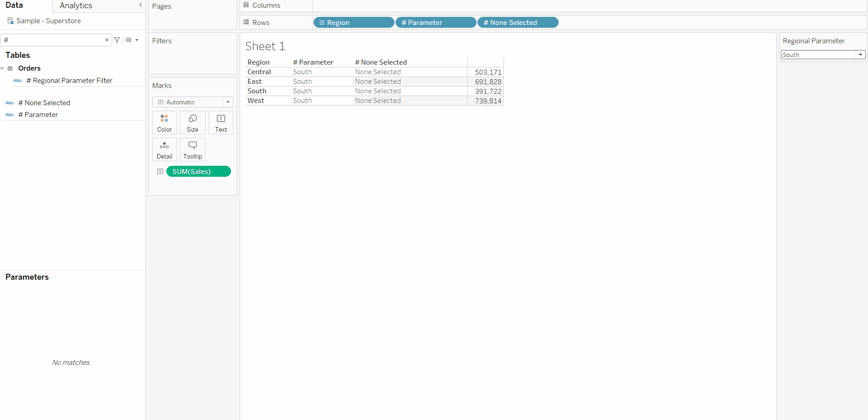Click the Sample - Superstore data source icon

9,20
